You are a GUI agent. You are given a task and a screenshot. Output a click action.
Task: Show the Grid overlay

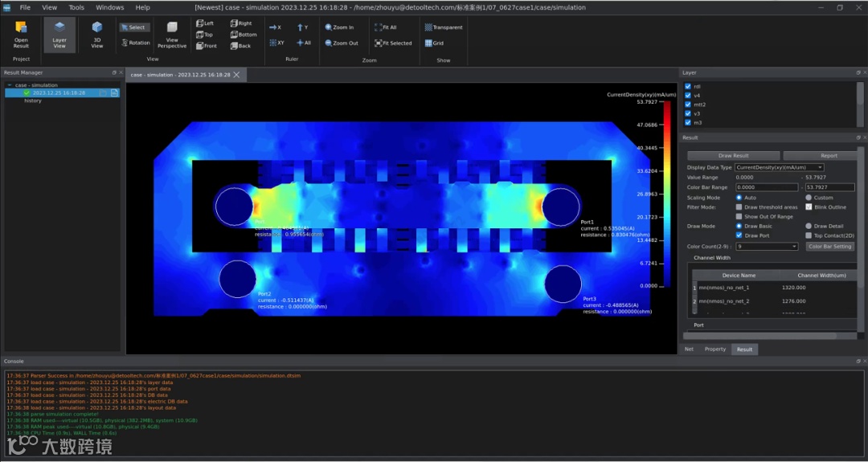[434, 43]
